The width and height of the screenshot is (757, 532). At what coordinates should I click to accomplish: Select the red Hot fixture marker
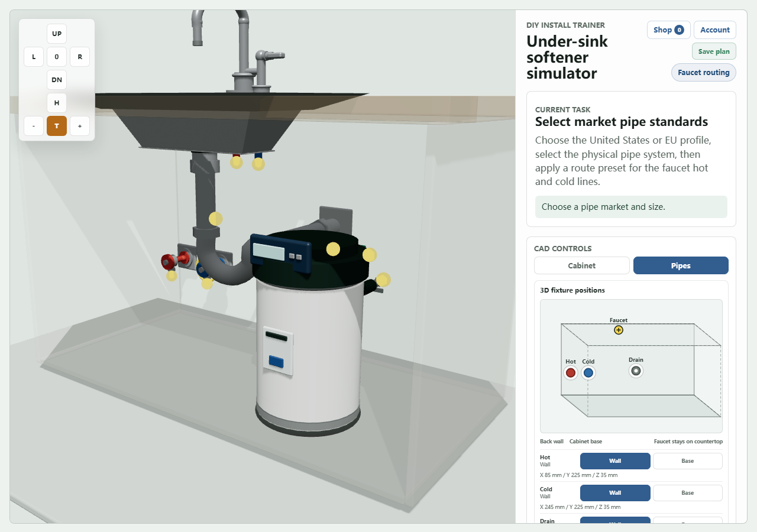point(571,372)
